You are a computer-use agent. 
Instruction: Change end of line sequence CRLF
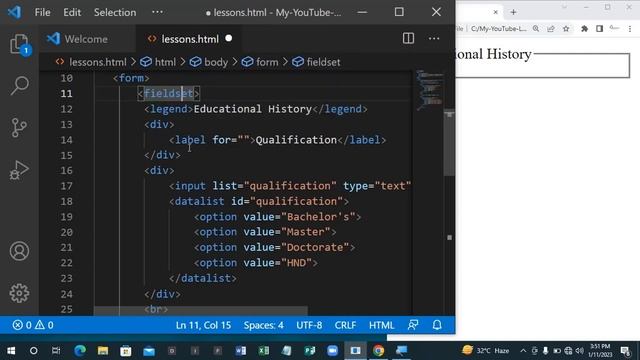[x=345, y=325]
